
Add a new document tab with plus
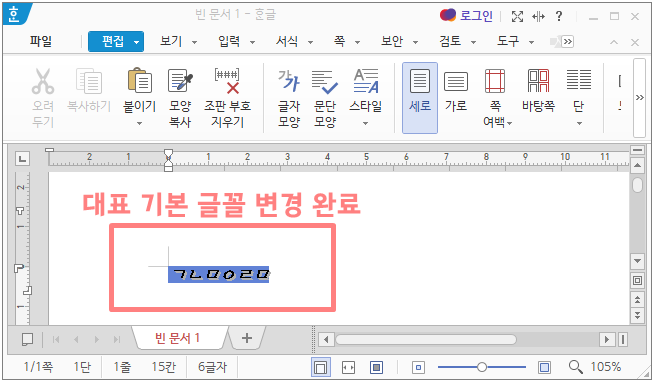247,338
